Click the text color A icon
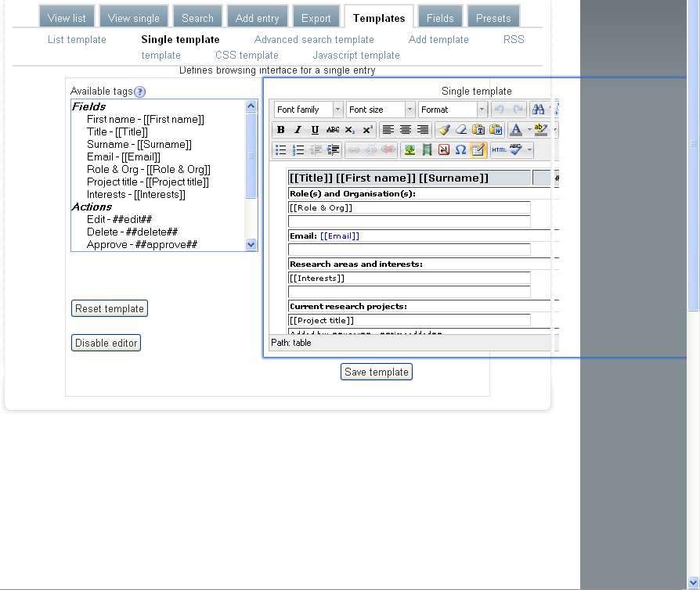700x590 pixels. pos(516,130)
